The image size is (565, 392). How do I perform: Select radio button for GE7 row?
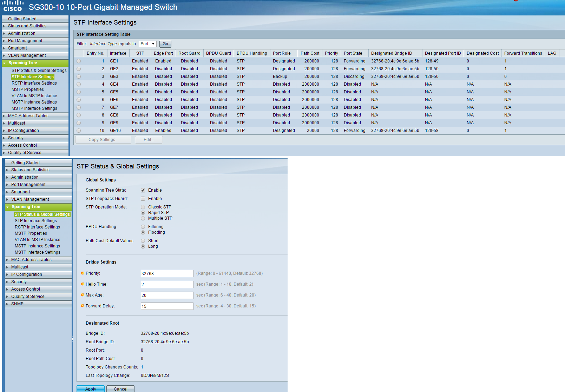click(x=79, y=107)
